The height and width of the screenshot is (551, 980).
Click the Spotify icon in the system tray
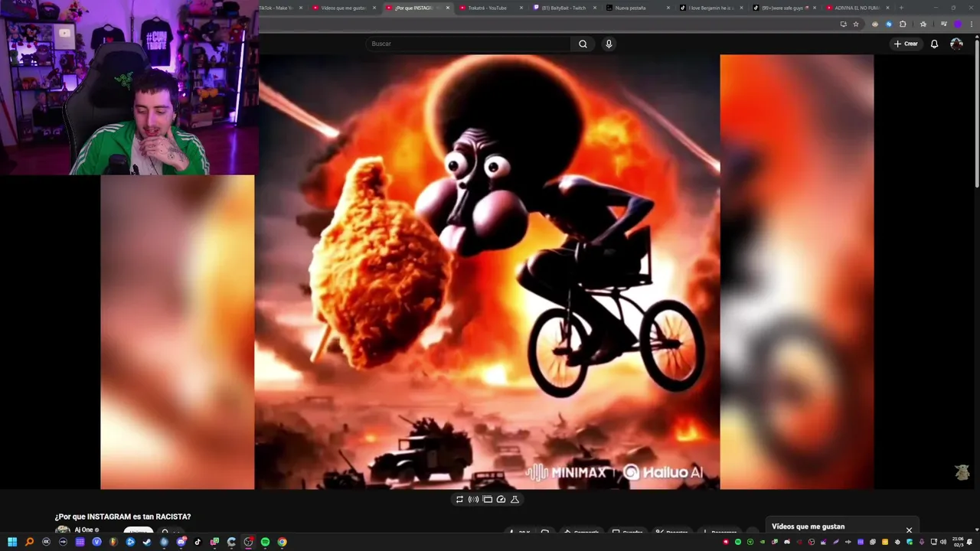[738, 542]
